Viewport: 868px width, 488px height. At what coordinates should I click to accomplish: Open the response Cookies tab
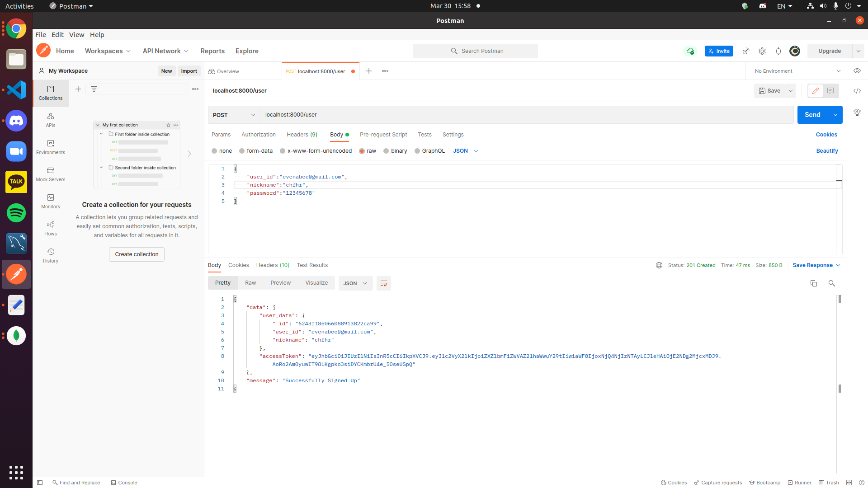click(x=239, y=265)
